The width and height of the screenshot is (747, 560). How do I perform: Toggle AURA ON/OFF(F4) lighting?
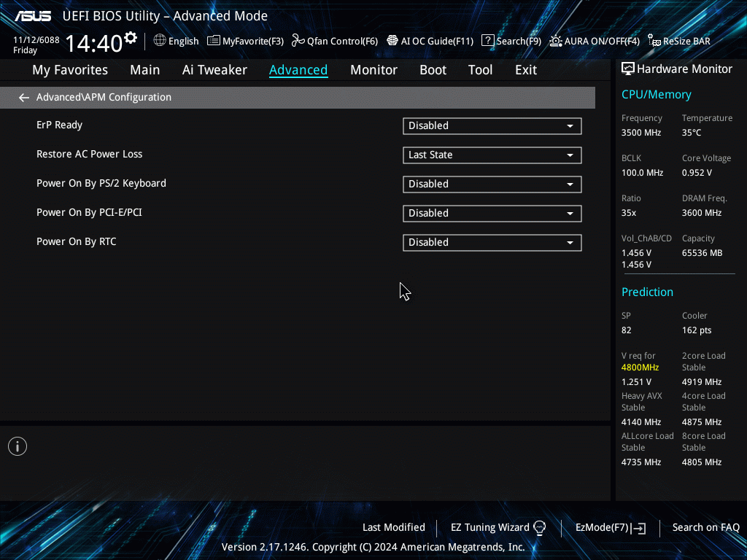[x=595, y=41]
